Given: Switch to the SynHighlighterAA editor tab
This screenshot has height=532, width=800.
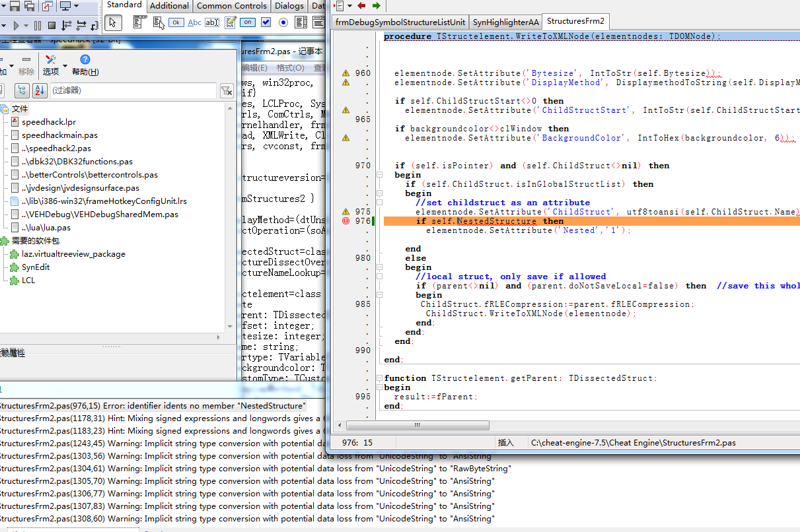Looking at the screenshot, I should coord(506,22).
